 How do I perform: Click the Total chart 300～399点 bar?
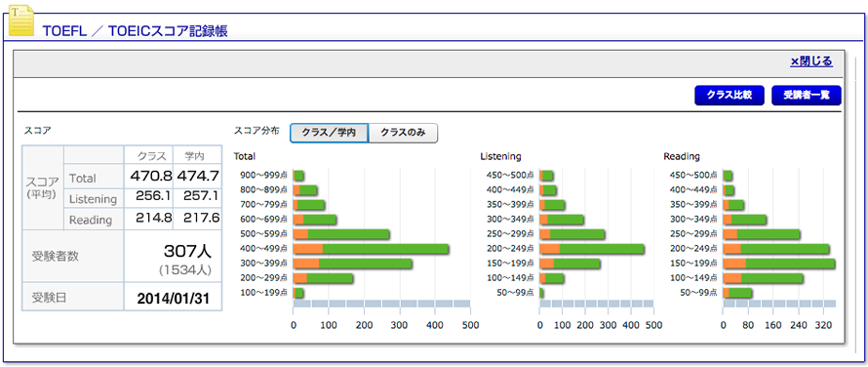(x=352, y=264)
